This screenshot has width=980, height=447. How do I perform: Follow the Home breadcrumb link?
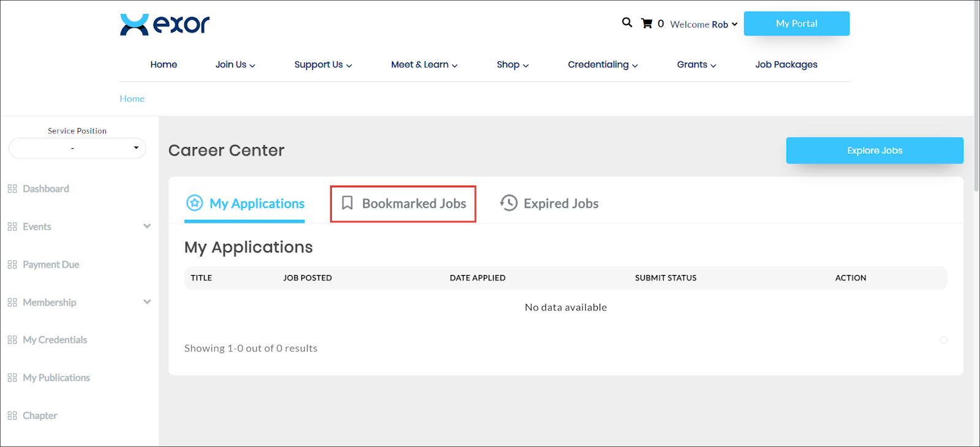(132, 99)
